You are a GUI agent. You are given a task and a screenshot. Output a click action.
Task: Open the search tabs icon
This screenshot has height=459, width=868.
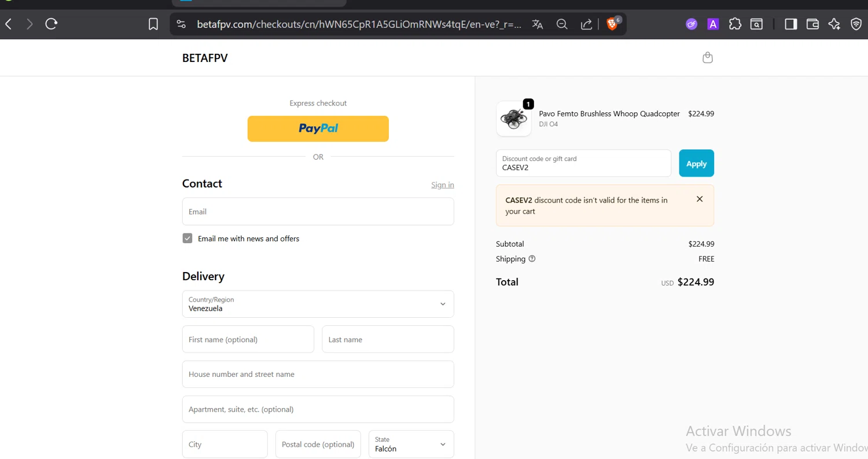[x=757, y=24]
